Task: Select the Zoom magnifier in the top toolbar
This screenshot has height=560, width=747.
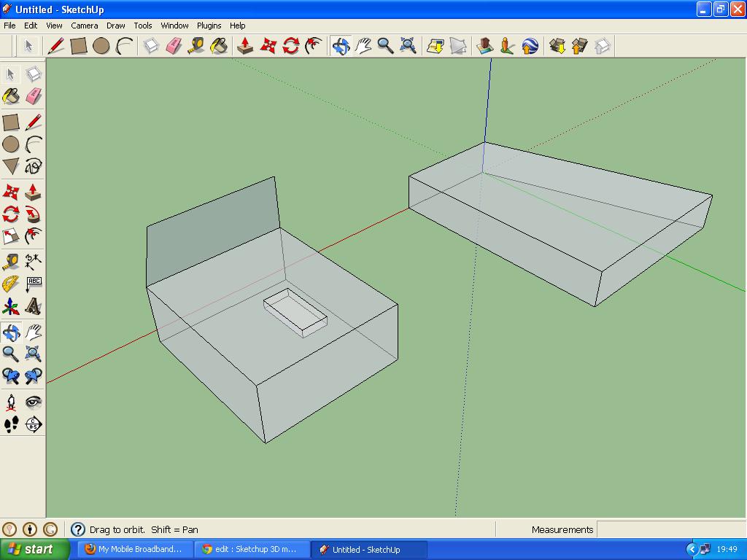Action: [385, 46]
